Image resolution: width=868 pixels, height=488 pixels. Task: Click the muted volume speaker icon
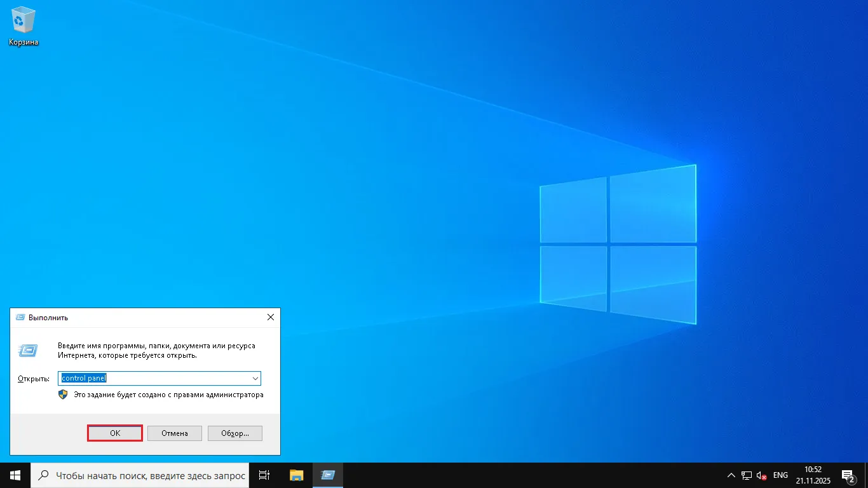(761, 475)
